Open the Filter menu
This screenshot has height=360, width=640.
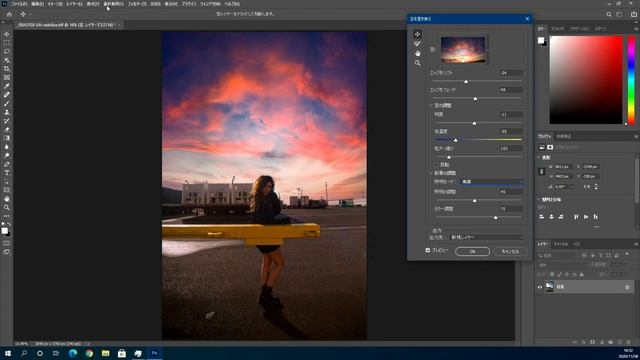(x=137, y=4)
